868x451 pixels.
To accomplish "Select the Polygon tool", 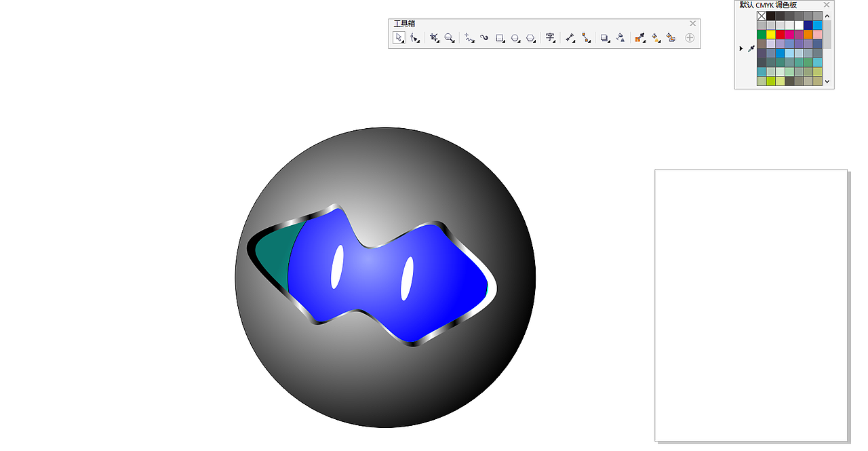I will 532,38.
